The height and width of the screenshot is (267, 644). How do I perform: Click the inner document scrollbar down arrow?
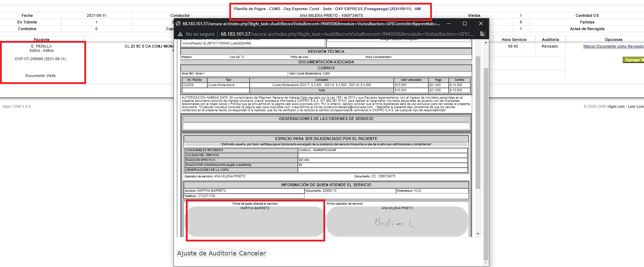click(x=478, y=234)
